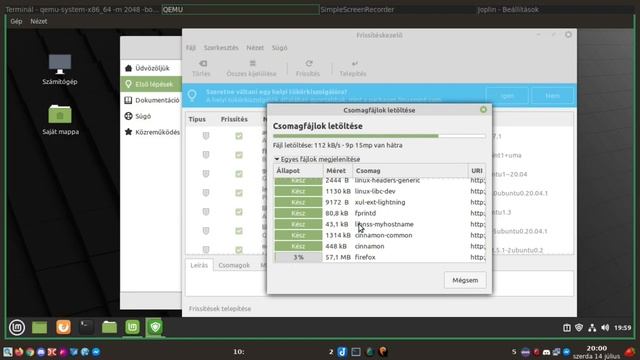Click update shield tray icon in guest

579,327
